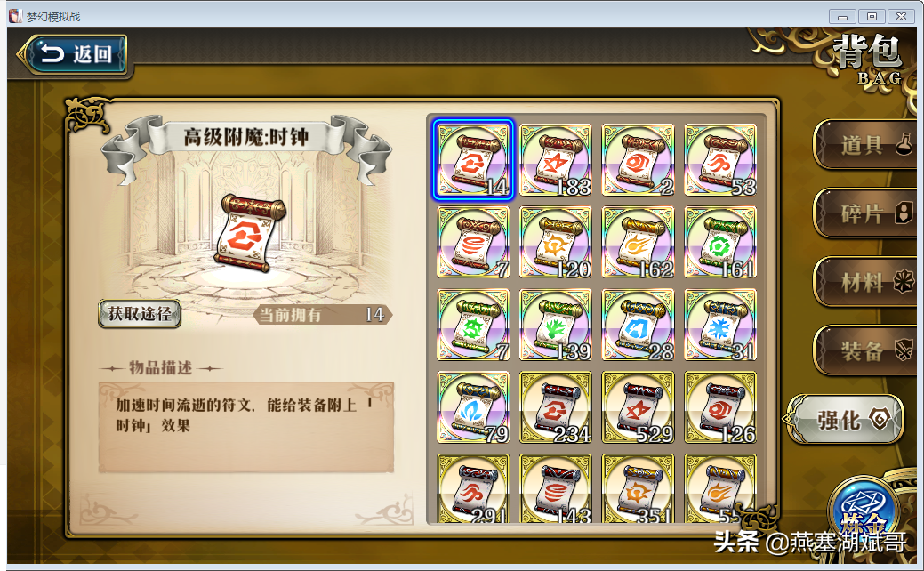Click the 返回 back button
The image size is (924, 571).
pyautogui.click(x=73, y=54)
